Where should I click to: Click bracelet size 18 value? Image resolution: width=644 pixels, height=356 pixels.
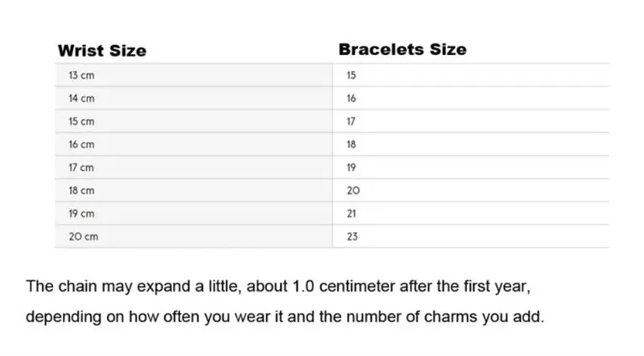point(351,144)
